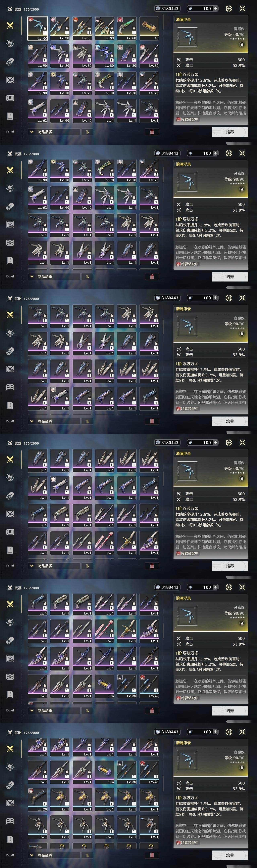Click the 培养 button in the bottommost panel
Viewport: 257px width, 868px height.
(x=230, y=855)
